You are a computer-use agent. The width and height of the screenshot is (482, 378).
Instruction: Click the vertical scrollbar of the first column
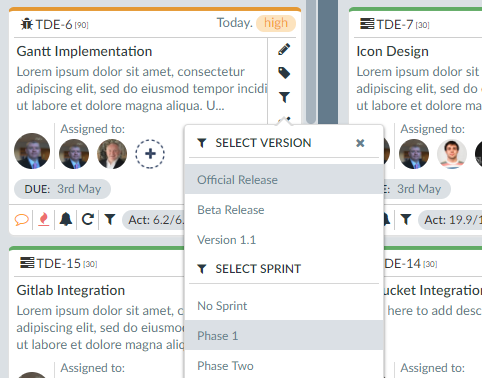[x=311, y=62]
